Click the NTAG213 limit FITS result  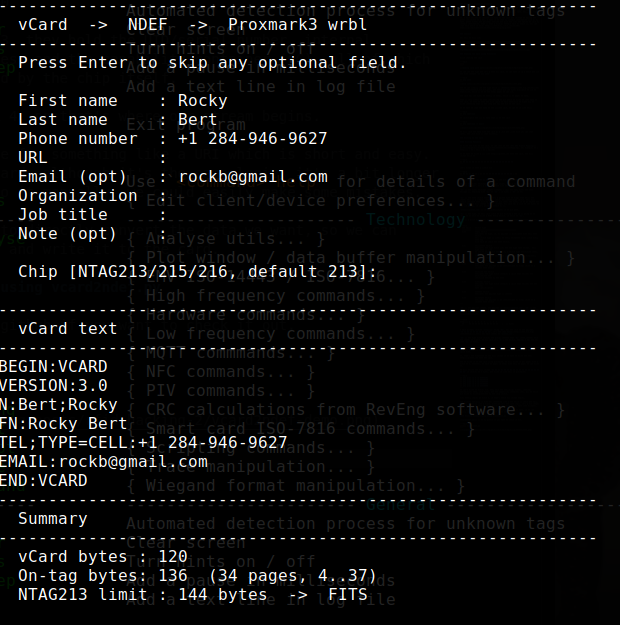348,595
